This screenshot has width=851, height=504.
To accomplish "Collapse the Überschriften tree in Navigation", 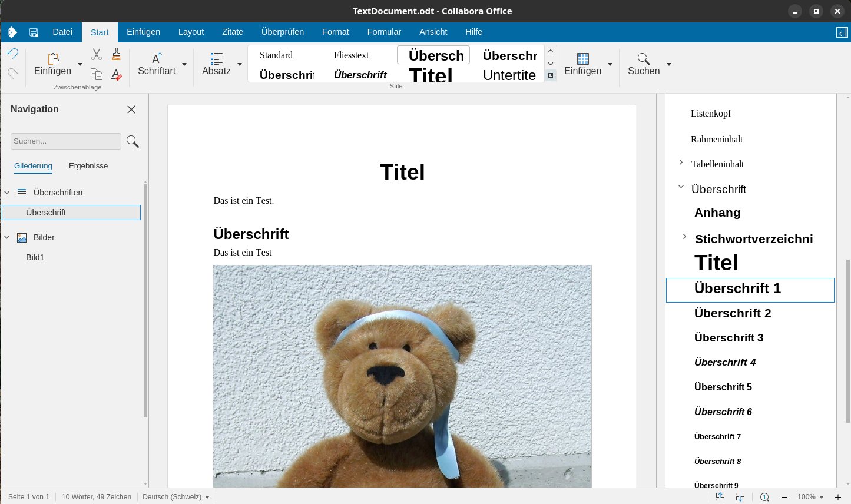I will pyautogui.click(x=7, y=193).
